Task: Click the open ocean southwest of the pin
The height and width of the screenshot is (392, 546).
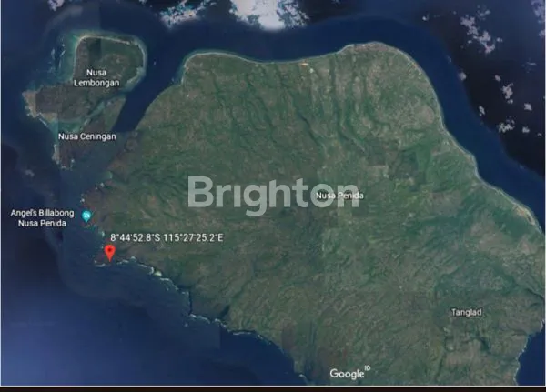Action: [x=55, y=309]
